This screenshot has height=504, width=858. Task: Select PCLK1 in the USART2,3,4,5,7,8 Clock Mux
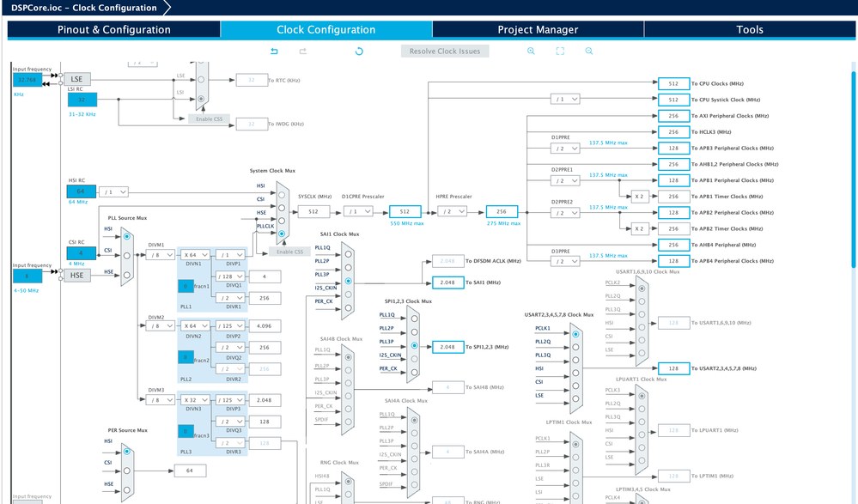point(575,334)
